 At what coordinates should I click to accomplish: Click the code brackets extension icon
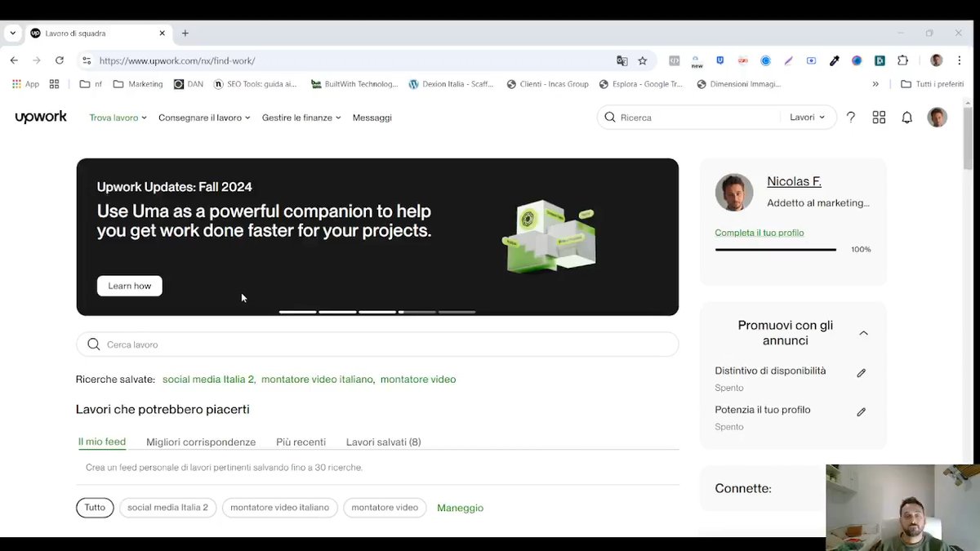674,60
